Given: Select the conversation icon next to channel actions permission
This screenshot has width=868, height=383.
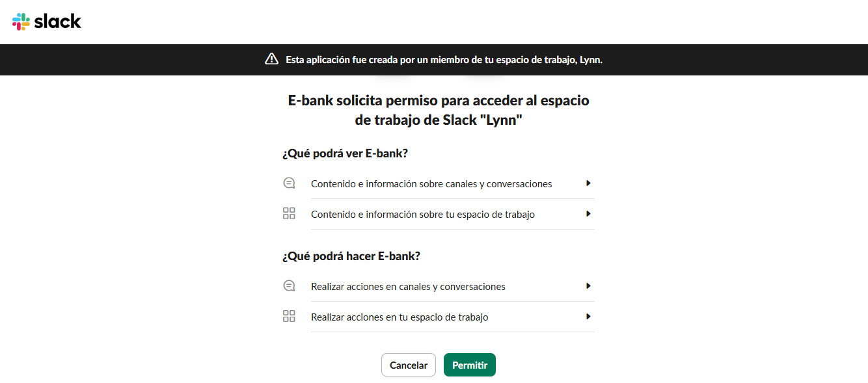Looking at the screenshot, I should pyautogui.click(x=289, y=285).
